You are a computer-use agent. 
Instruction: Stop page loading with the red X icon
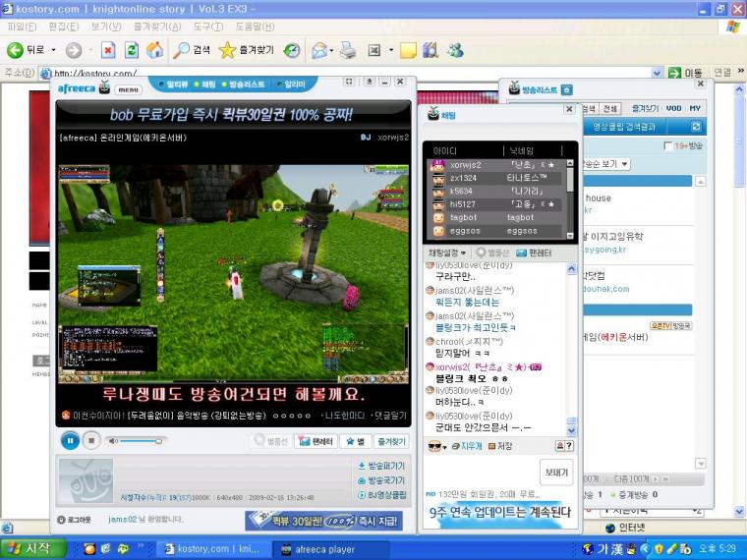click(108, 50)
